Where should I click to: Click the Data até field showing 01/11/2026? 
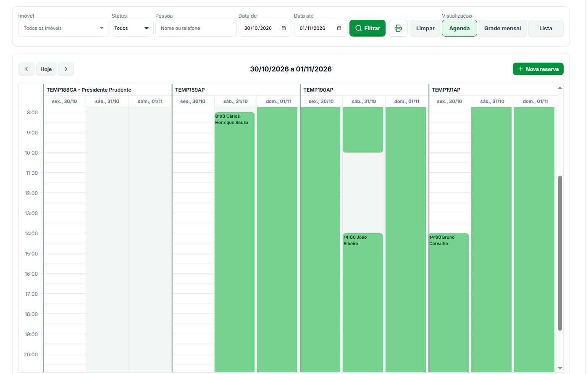coord(321,28)
